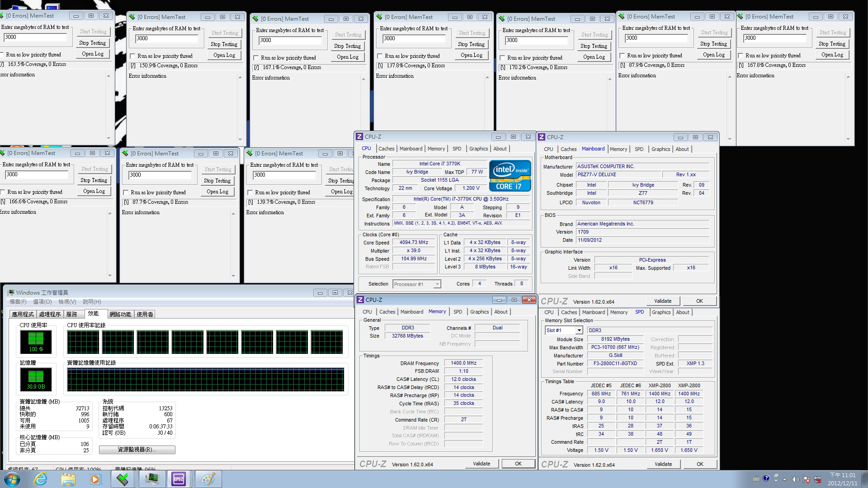The image size is (868, 488).
Task: Click Z title icon of CPU-Z Mainboard window
Action: 542,137
